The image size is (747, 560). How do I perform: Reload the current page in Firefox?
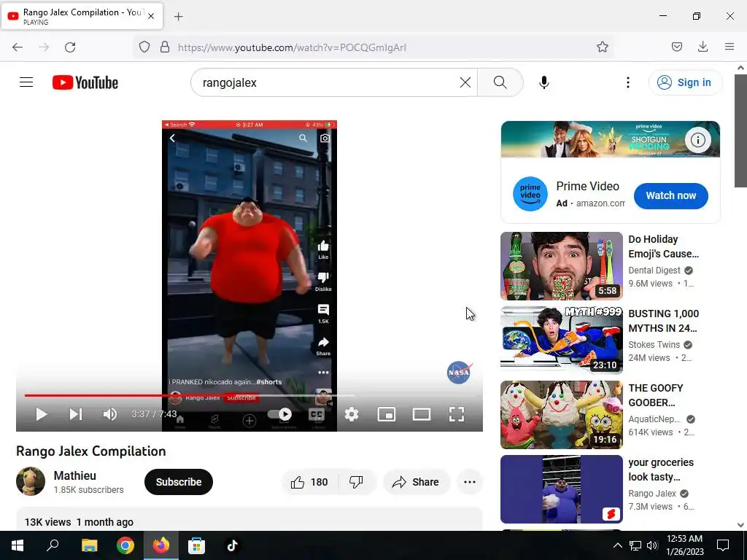(x=70, y=47)
